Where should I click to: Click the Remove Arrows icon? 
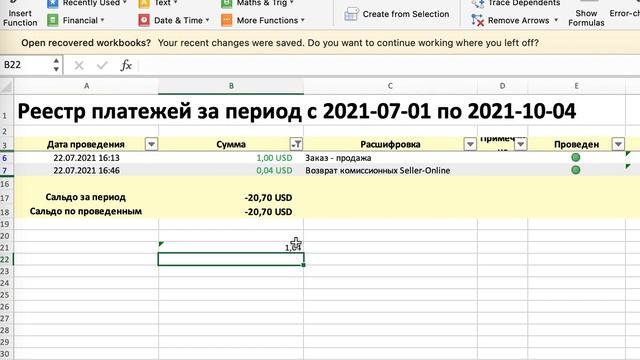point(477,20)
